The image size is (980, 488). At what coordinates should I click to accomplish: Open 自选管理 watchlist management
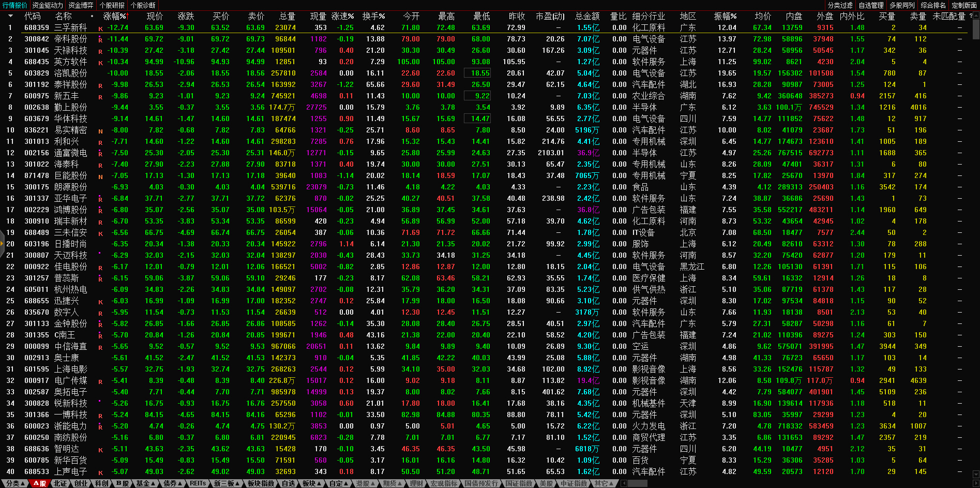pos(871,5)
